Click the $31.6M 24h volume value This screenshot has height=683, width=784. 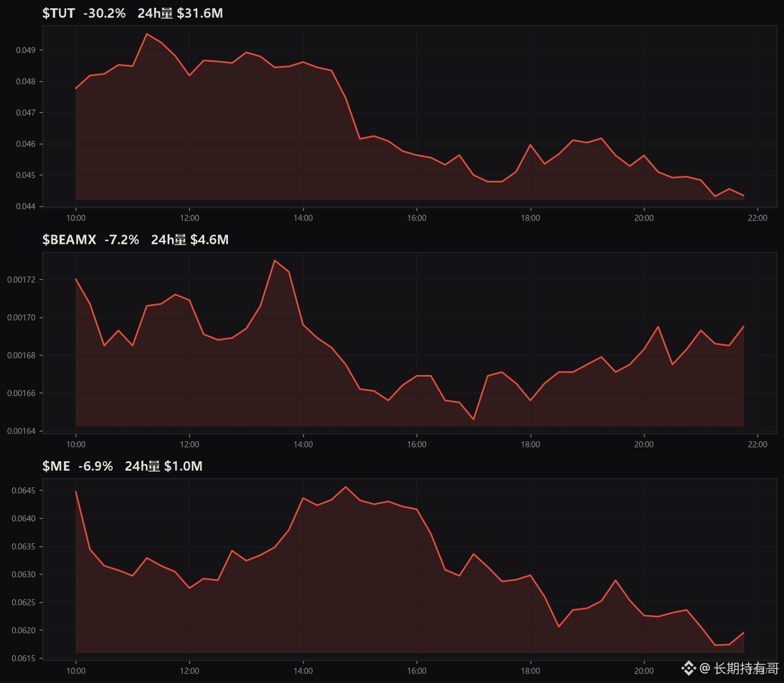pyautogui.click(x=200, y=13)
